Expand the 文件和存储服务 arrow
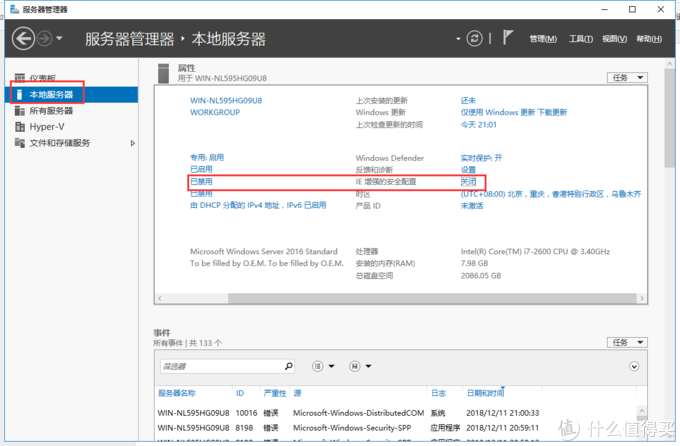Screen dimensions: 680x446 coord(132,143)
